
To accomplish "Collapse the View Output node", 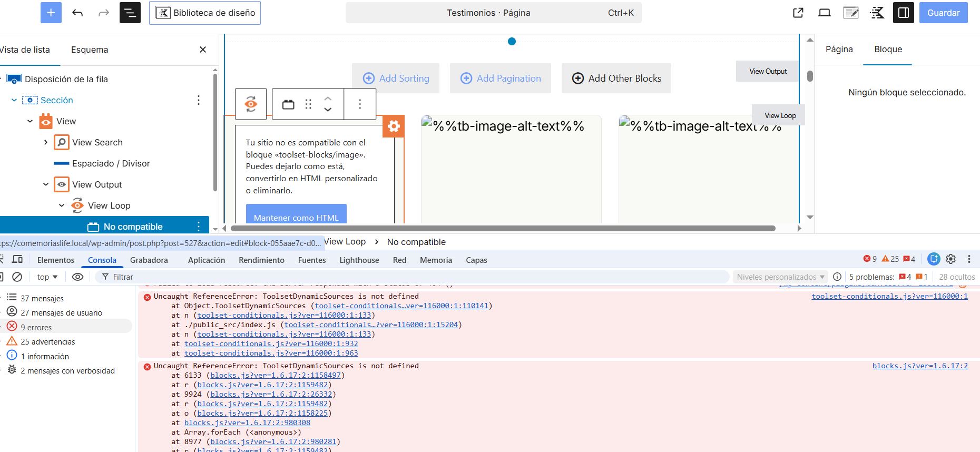I will [46, 184].
